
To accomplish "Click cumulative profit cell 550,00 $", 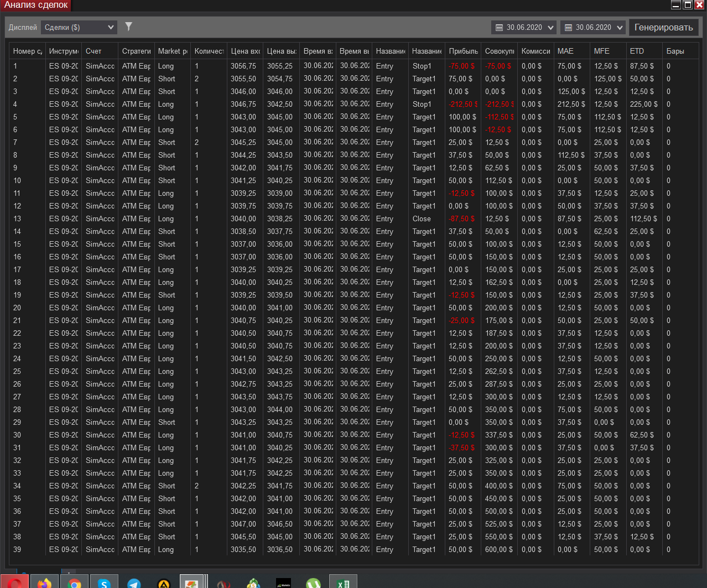I will [499, 537].
